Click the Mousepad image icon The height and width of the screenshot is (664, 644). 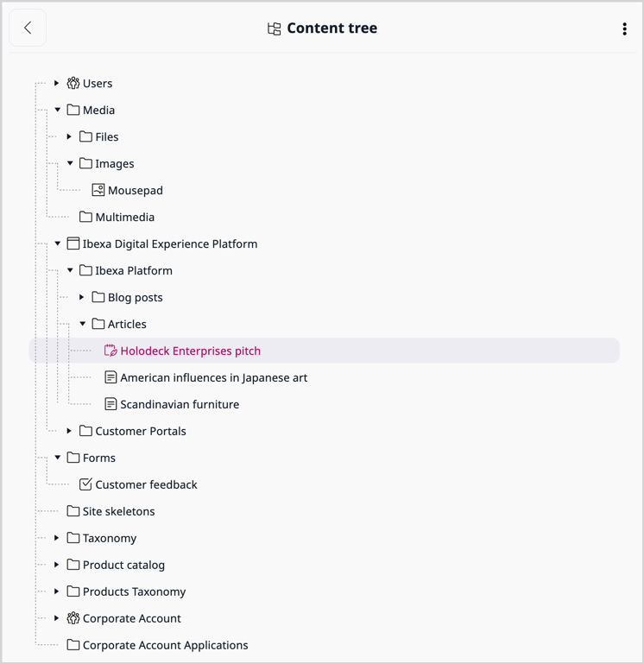coord(98,190)
